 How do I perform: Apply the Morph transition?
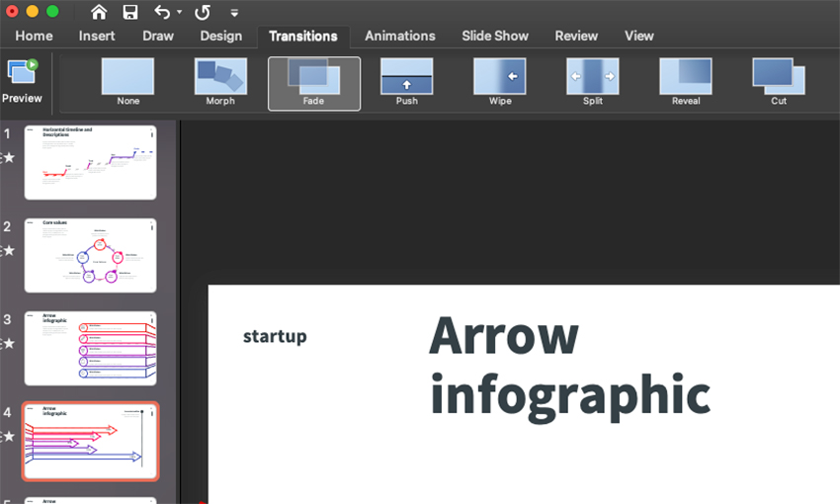[x=220, y=82]
